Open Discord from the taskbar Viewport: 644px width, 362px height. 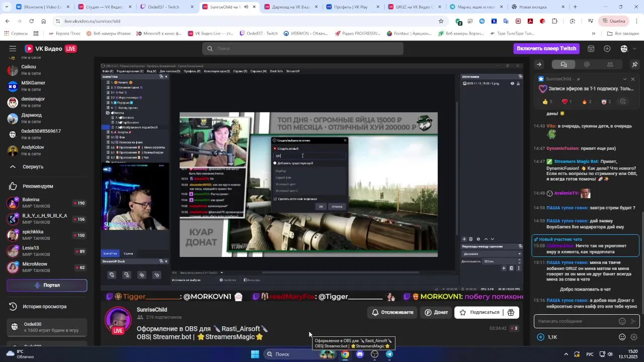(x=360, y=354)
